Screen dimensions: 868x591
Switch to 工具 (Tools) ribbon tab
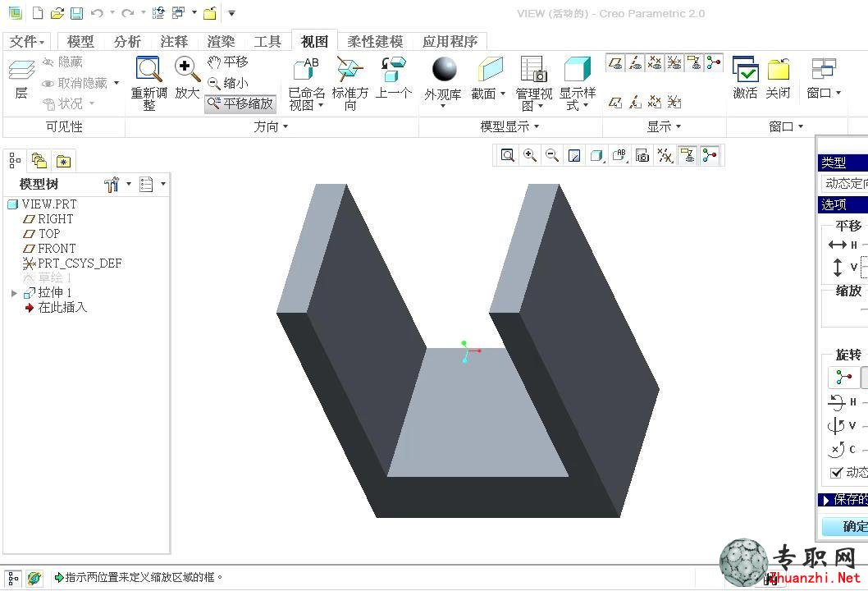click(267, 42)
